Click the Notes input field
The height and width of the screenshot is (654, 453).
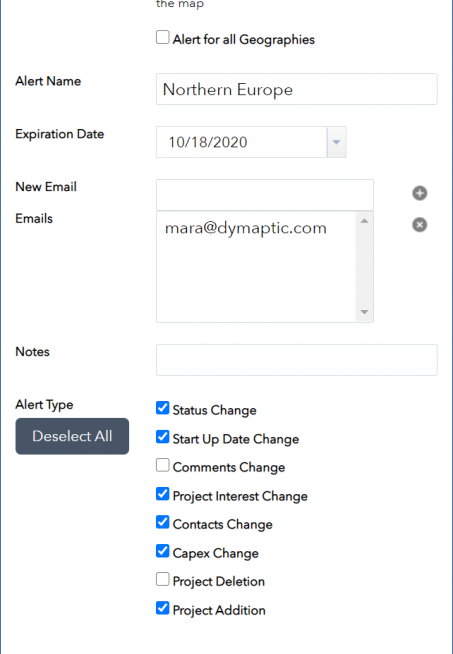click(297, 360)
